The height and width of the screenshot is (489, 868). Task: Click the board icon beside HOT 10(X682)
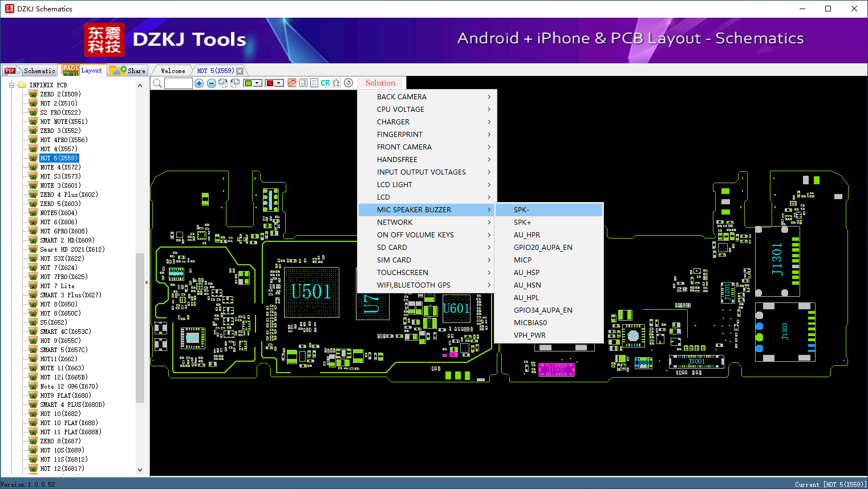click(x=33, y=414)
